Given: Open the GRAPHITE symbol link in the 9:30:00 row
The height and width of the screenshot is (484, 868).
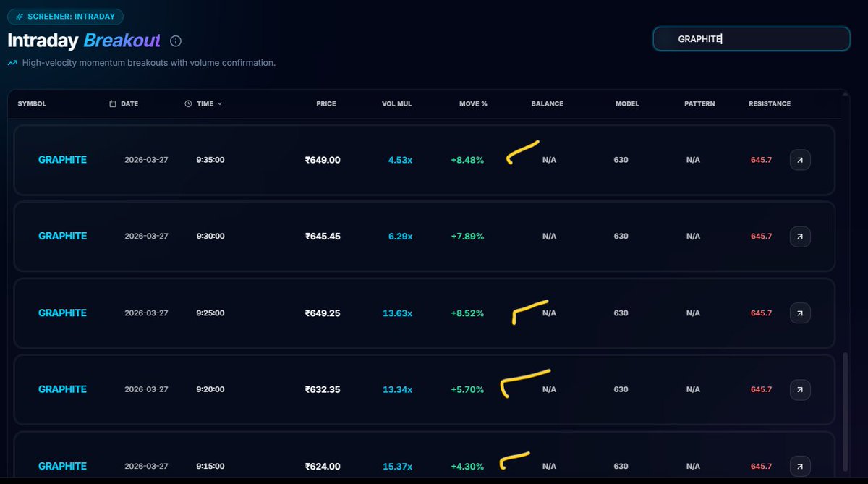Looking at the screenshot, I should [62, 237].
